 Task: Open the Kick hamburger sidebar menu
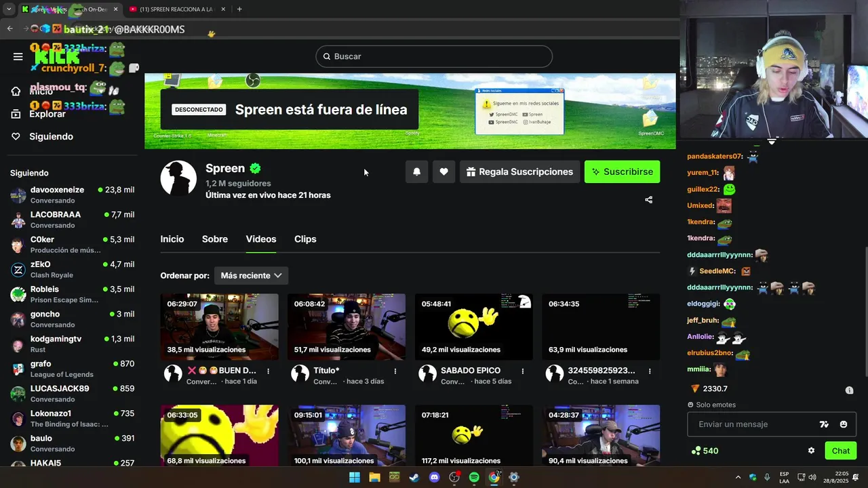click(x=18, y=56)
